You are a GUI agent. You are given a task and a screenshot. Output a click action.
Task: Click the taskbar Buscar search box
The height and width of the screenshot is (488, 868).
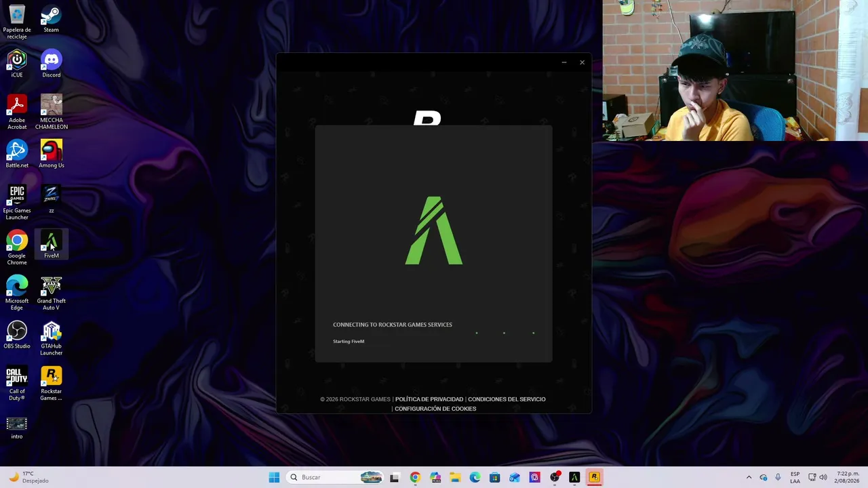click(x=335, y=477)
